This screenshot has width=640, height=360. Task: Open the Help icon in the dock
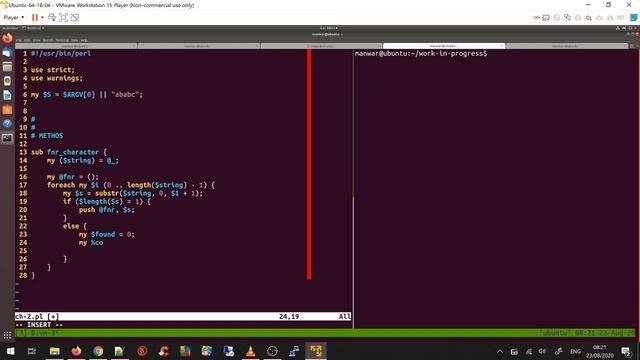[x=7, y=124]
